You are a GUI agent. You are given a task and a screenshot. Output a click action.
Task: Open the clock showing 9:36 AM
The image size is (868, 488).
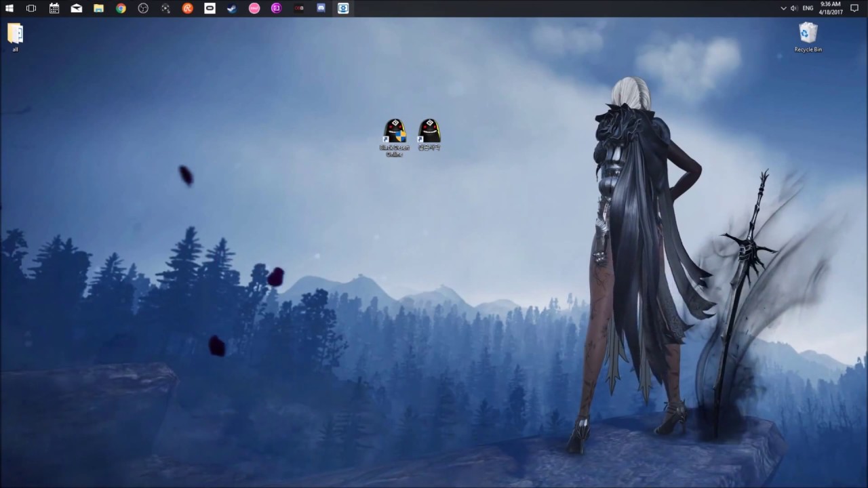[x=830, y=8]
